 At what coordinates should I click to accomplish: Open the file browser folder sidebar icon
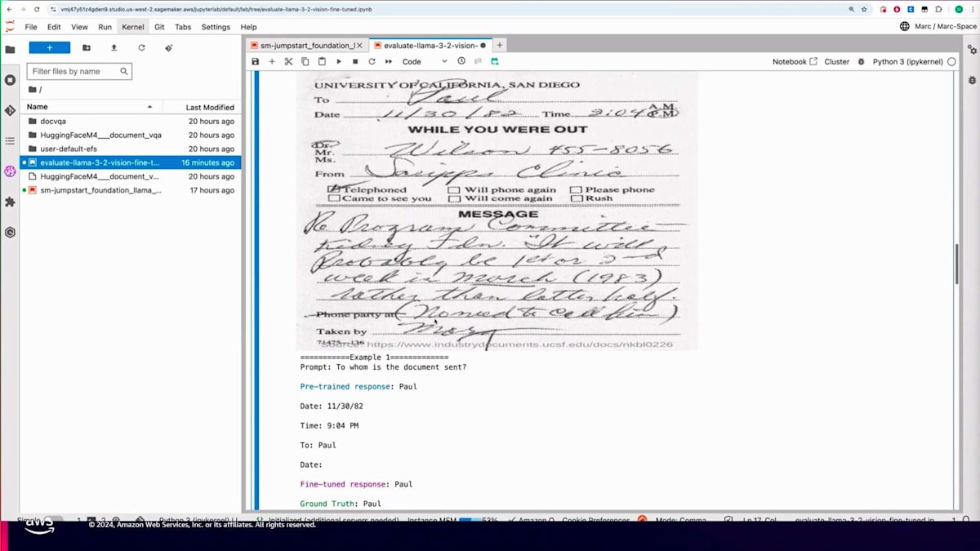coord(10,49)
